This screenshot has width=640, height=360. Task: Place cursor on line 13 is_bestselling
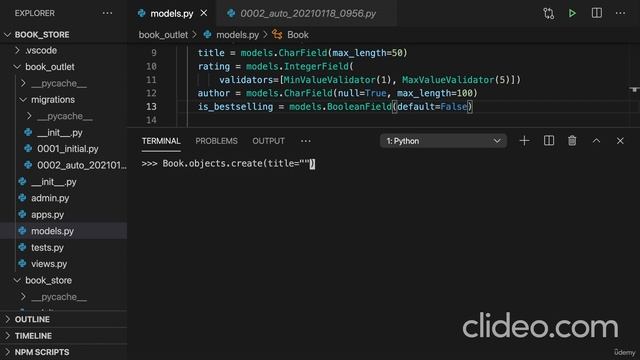335,107
